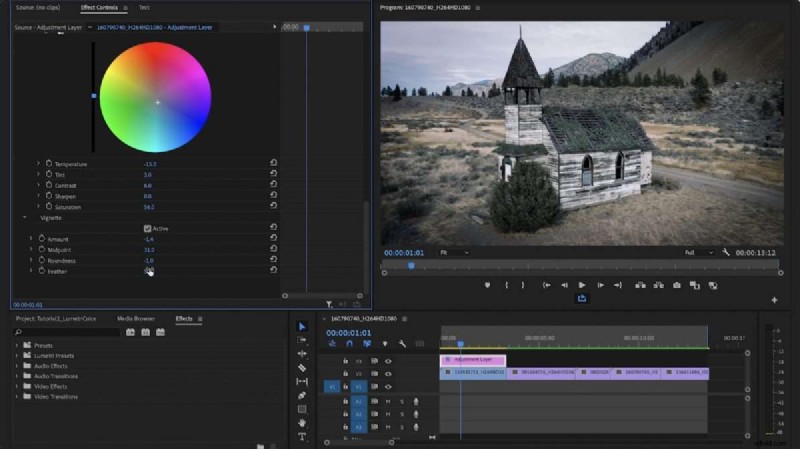Hide track V2 with eye icon

coord(388,374)
